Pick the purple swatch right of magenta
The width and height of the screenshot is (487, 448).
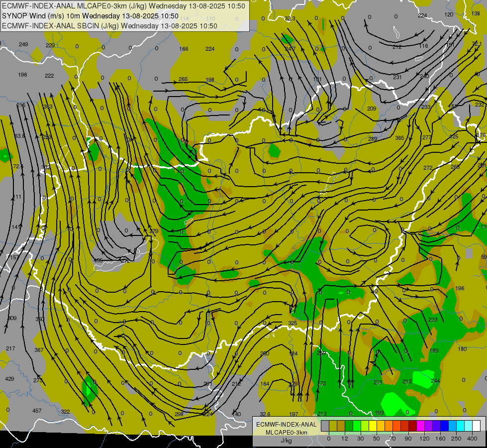click(429, 426)
